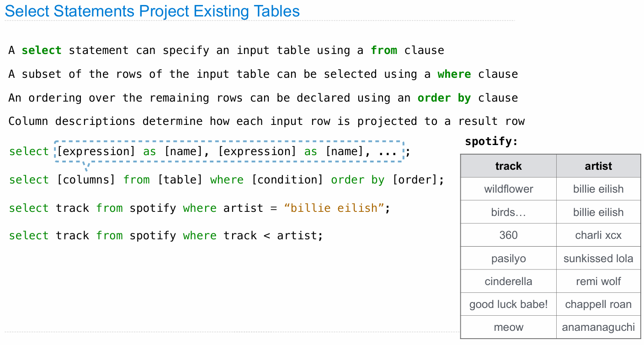Select the "chappell roan" artist cell
The image size is (644, 345).
[598, 304]
